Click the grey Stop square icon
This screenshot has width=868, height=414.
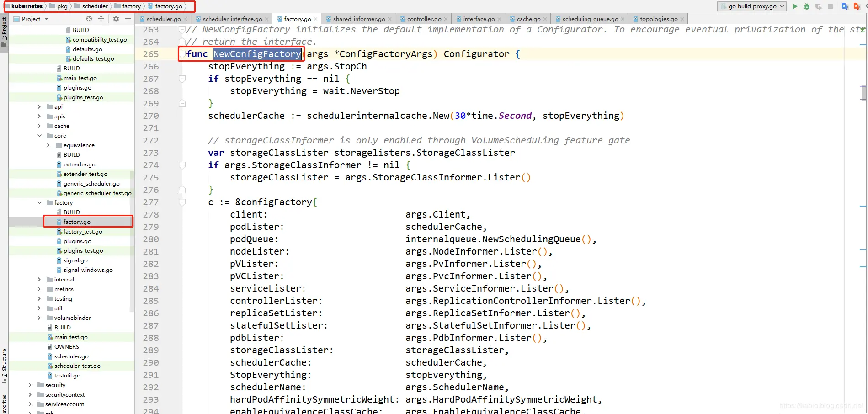tap(831, 6)
